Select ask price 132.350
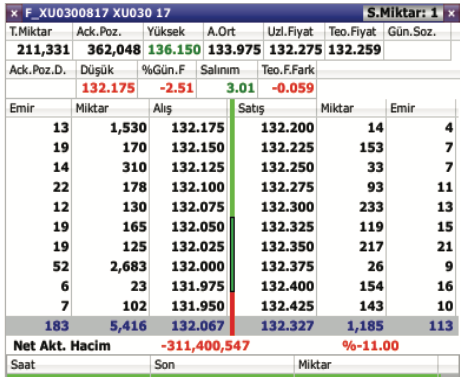This screenshot has height=385, width=467. pyautogui.click(x=287, y=247)
